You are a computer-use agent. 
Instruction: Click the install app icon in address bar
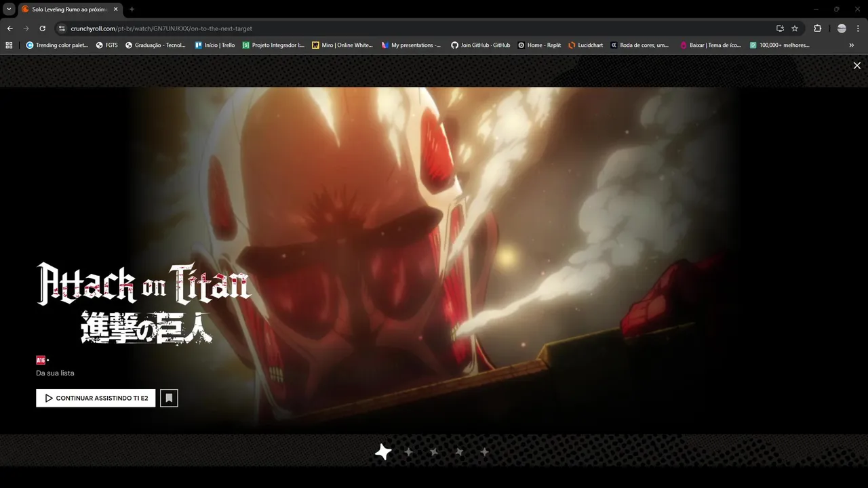tap(780, 28)
